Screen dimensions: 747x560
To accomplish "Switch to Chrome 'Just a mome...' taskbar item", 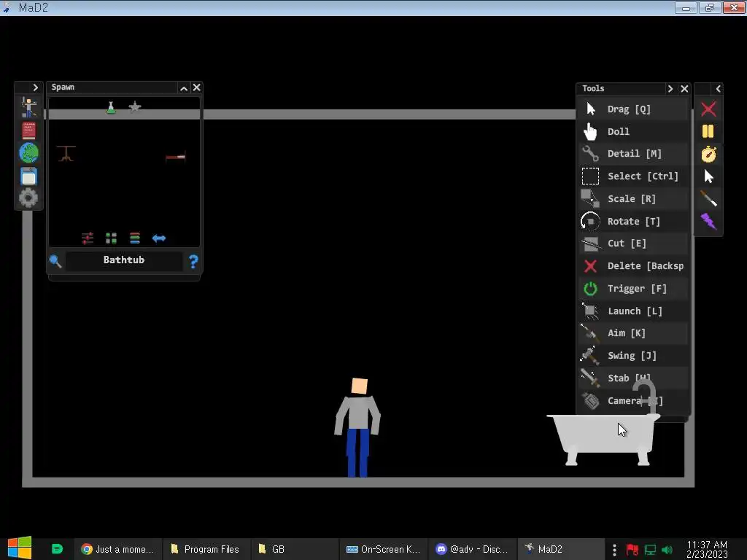I will pyautogui.click(x=117, y=549).
